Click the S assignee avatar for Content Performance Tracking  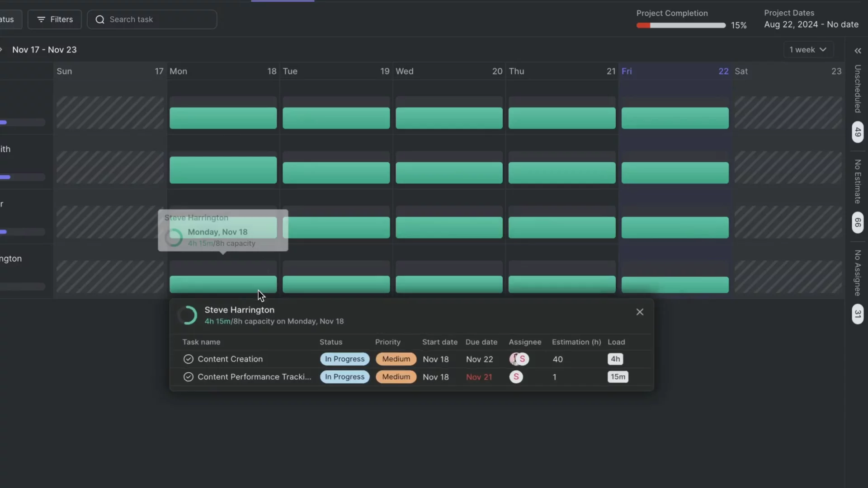(516, 377)
